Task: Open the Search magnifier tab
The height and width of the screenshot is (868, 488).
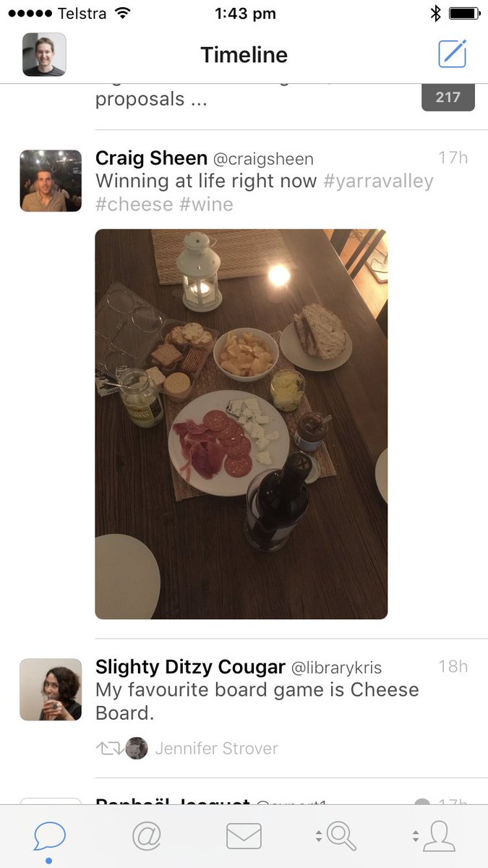Action: 341,837
